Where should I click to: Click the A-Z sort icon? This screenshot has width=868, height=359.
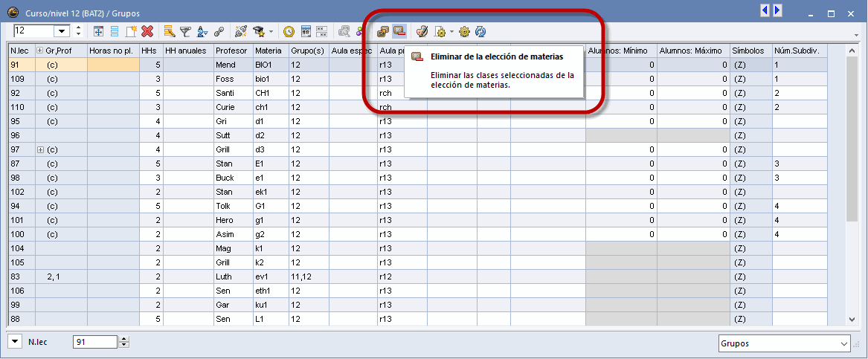[x=202, y=31]
